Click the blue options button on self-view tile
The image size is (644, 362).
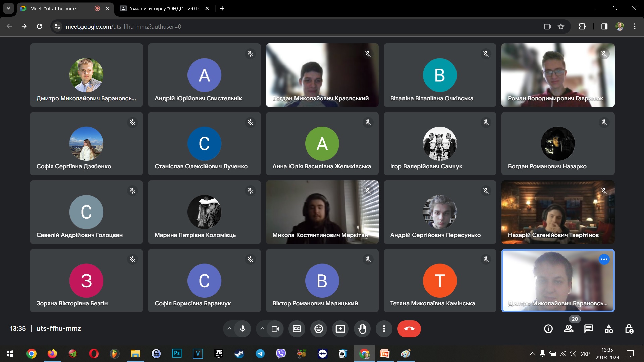coord(604,259)
